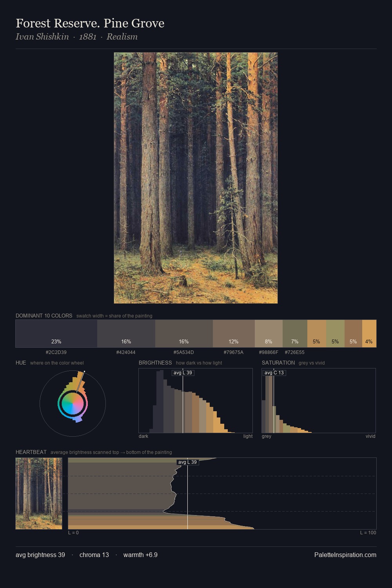Click the 'DOMINANT 10 COLORS' heading
Viewport: 392px width, 588px height.
(x=44, y=316)
